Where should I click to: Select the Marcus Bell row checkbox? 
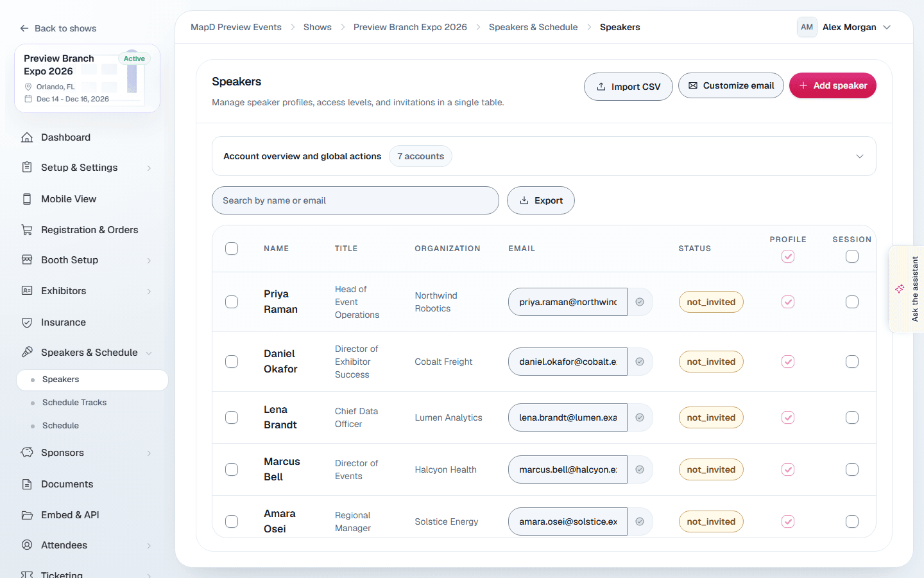tap(232, 469)
